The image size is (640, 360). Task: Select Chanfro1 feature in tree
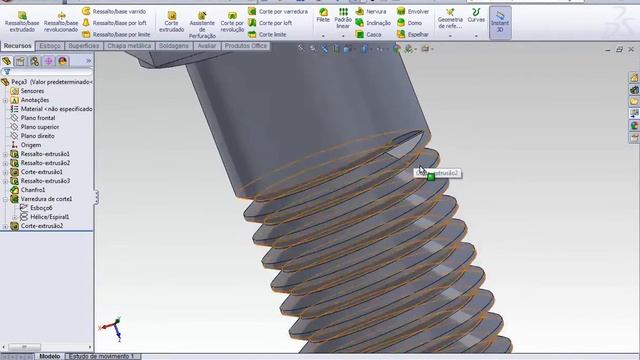[x=33, y=190]
